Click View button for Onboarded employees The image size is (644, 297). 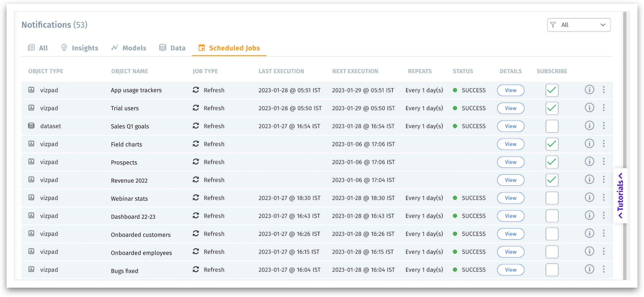pos(510,252)
